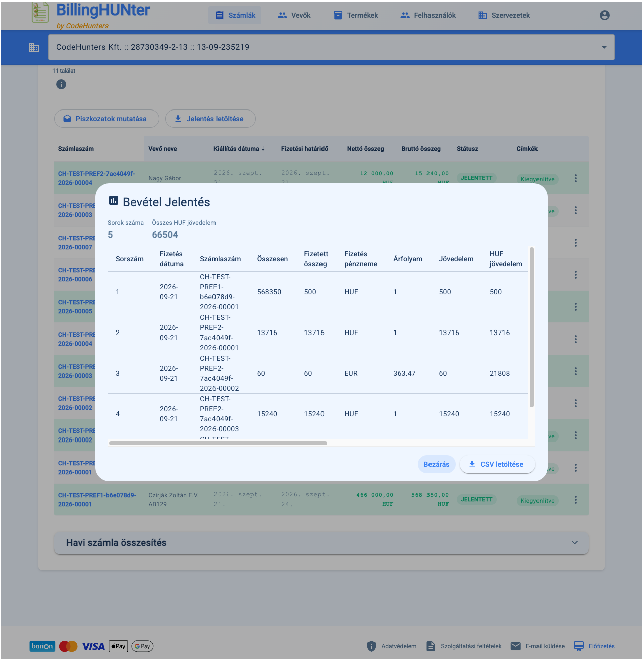The height and width of the screenshot is (661, 644).
Task: Open the Felhasználók tab
Action: 428,15
